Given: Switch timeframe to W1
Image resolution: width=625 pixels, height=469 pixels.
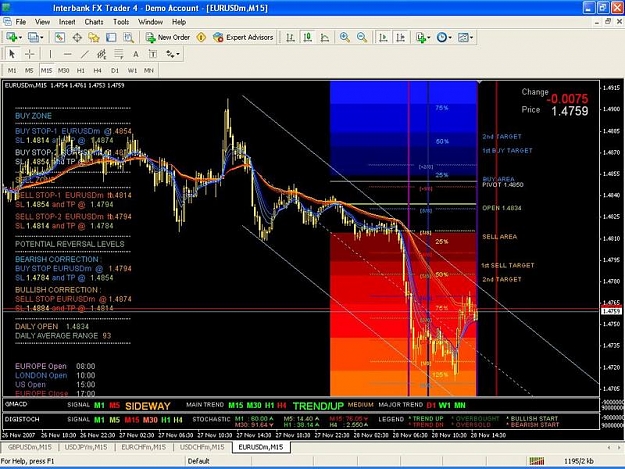Looking at the screenshot, I should (x=132, y=71).
